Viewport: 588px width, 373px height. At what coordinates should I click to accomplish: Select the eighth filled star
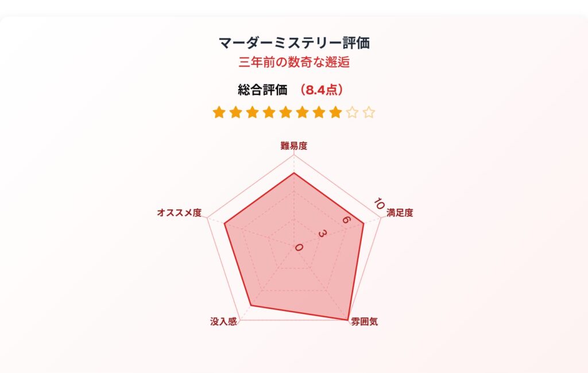(335, 112)
